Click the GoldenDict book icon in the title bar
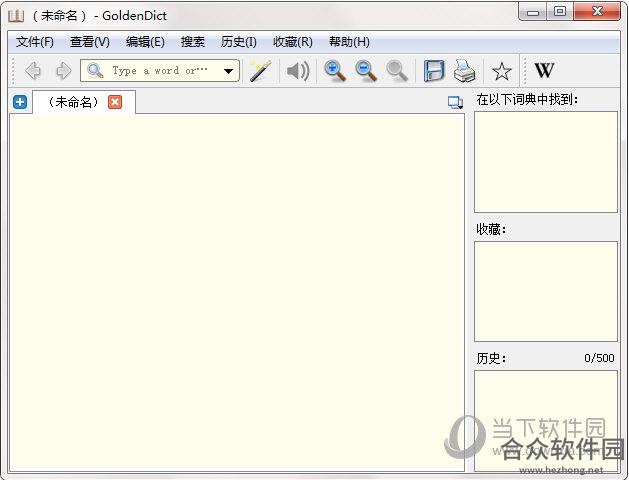This screenshot has height=480, width=629. coord(16,16)
